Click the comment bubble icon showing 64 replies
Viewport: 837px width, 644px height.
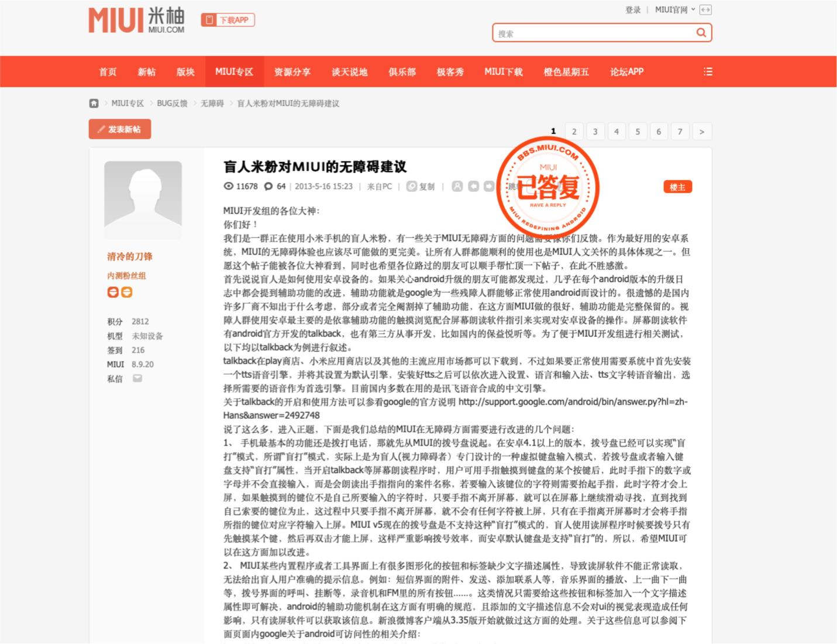(x=268, y=186)
